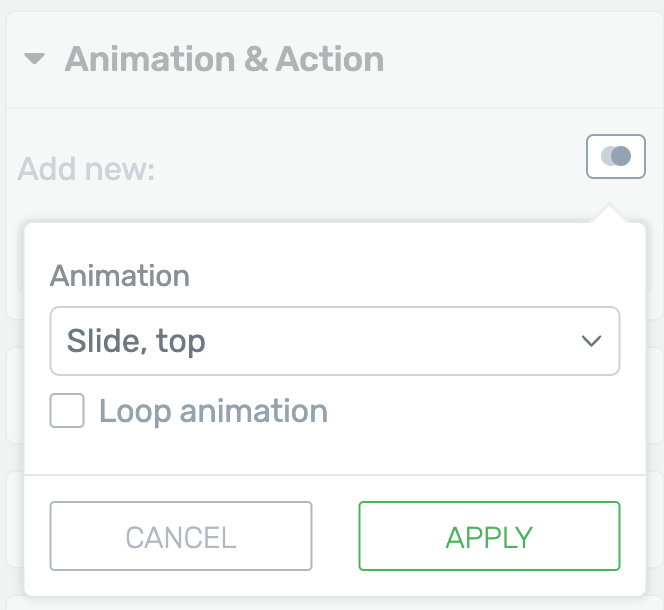Select the Slide, top value text
This screenshot has height=610, width=664.
(136, 341)
